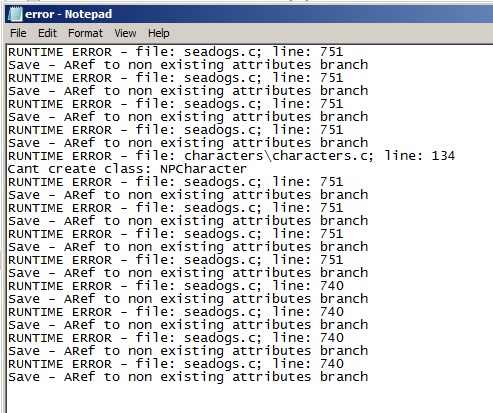Click the second 'Save - ARef to non existing' line
The height and width of the screenshot is (413, 493).
(x=188, y=91)
